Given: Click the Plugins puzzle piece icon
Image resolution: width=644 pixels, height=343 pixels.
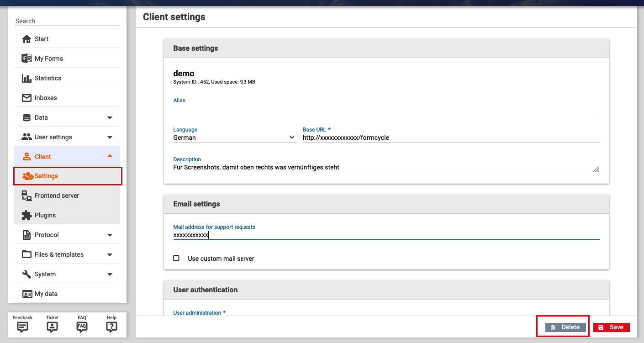Looking at the screenshot, I should pos(26,215).
